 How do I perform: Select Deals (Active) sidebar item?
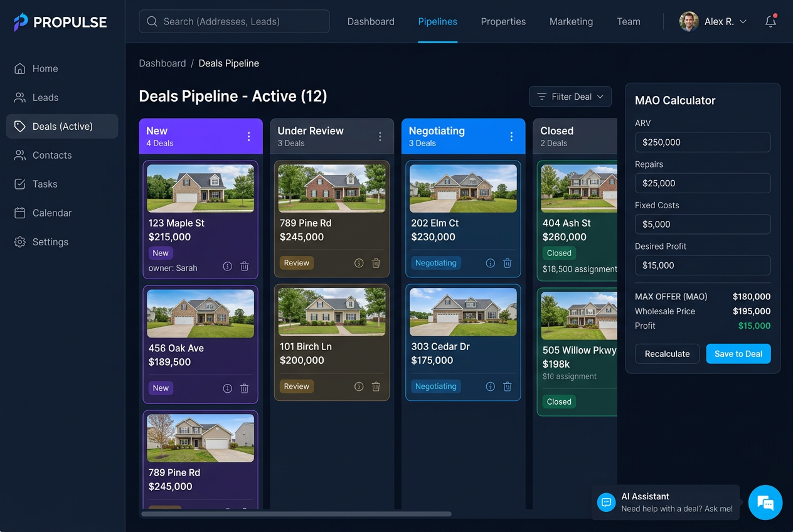[x=61, y=126]
